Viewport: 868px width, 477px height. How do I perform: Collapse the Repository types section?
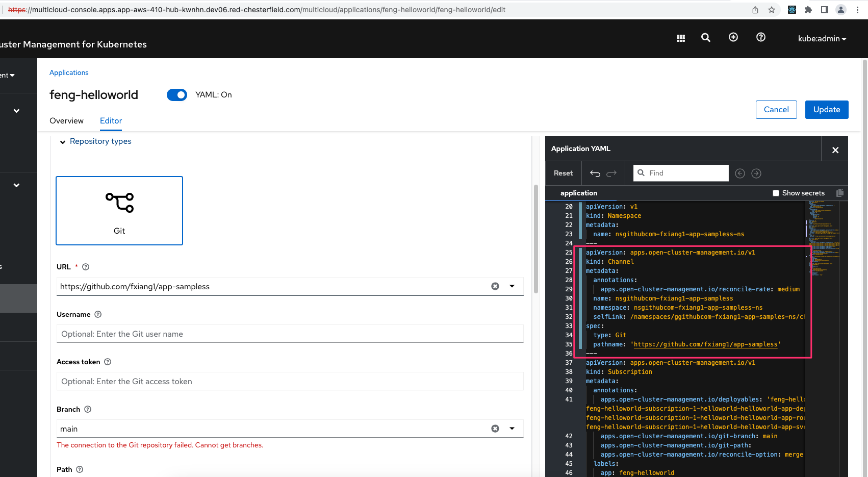coord(63,142)
